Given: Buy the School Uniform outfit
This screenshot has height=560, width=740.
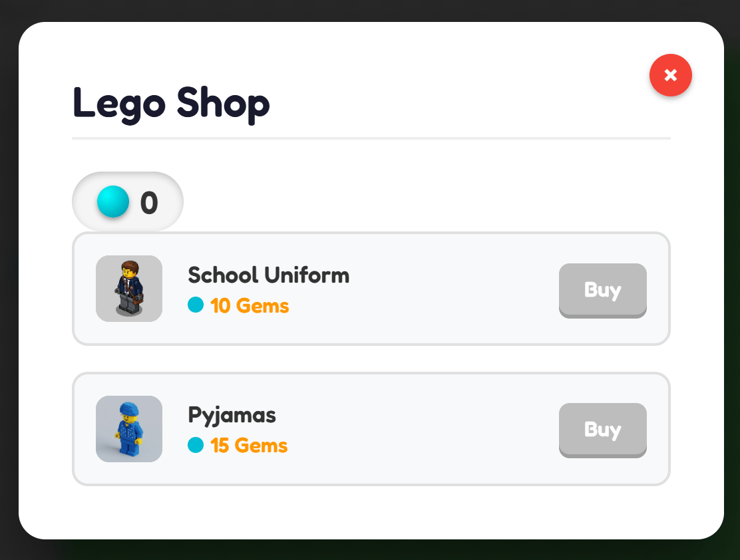Looking at the screenshot, I should [603, 290].
